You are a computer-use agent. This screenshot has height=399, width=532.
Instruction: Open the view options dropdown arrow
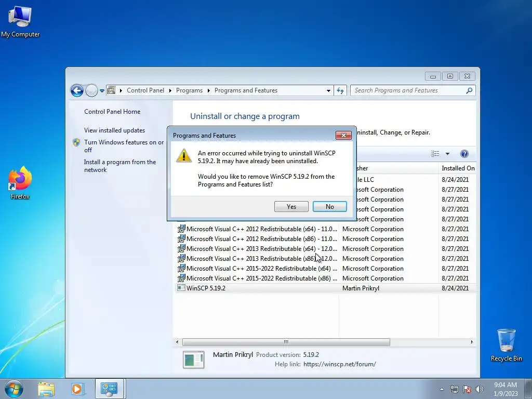[x=447, y=154]
